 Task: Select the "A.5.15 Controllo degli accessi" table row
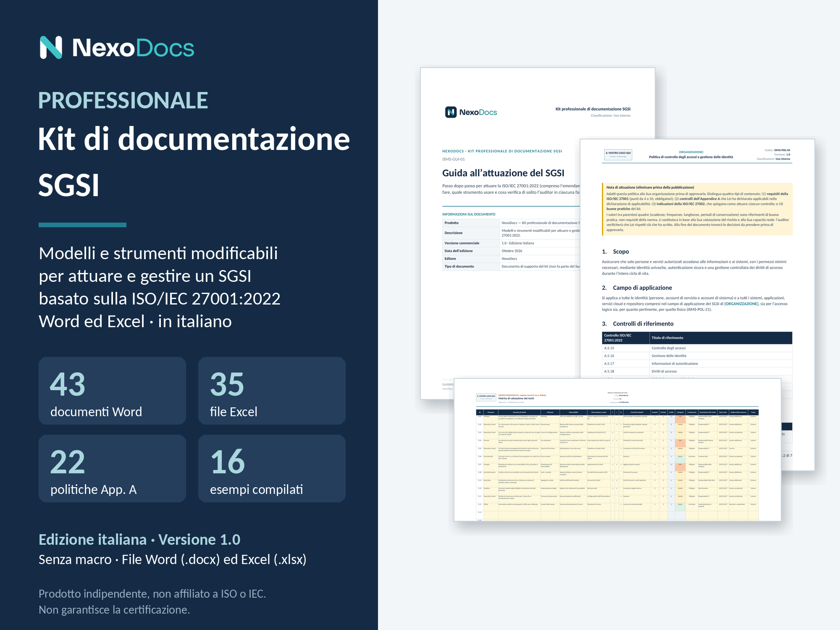[697, 348]
